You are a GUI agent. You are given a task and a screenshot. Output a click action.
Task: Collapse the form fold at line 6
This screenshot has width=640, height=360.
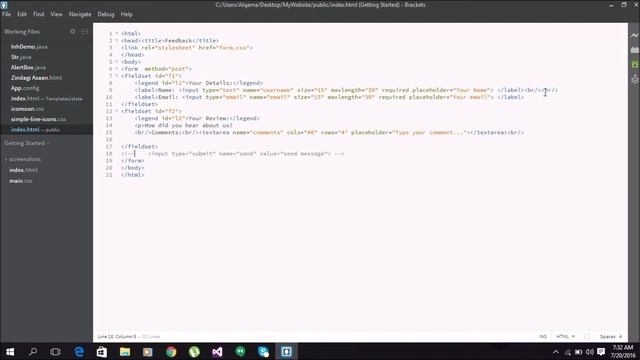[x=116, y=69]
